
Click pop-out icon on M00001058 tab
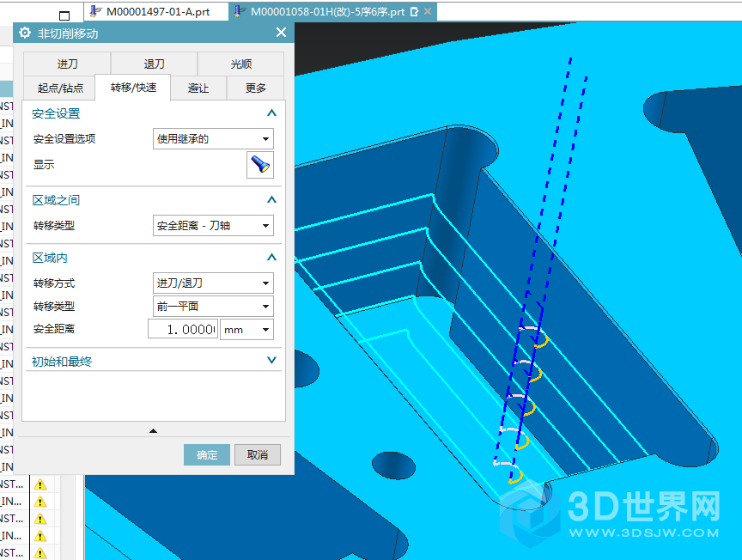click(x=415, y=12)
